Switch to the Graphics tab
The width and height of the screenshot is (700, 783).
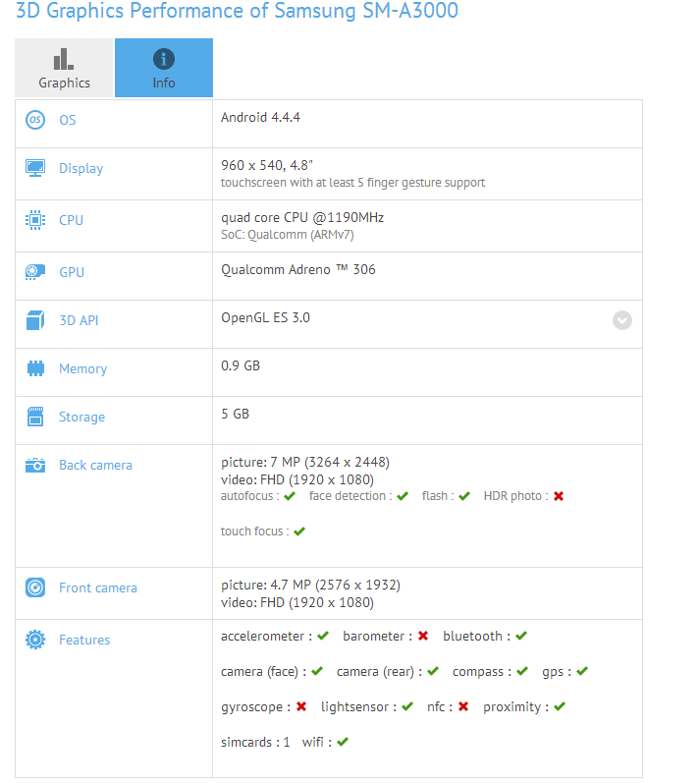[x=65, y=68]
